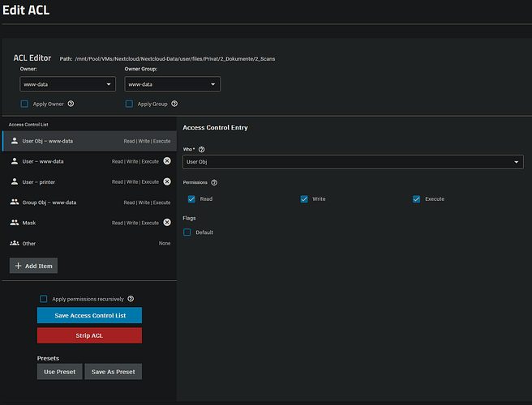Click the group icon beside Group Obj
Screen dimensions: 532x405
[x=15, y=202]
